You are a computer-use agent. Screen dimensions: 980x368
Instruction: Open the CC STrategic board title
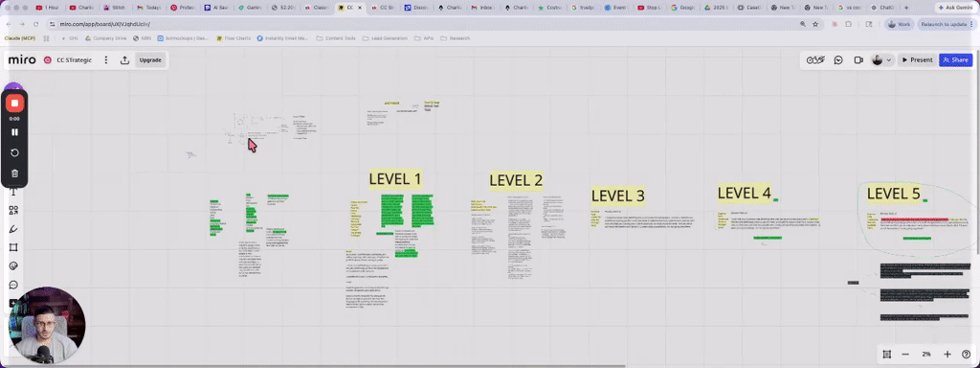click(x=74, y=60)
